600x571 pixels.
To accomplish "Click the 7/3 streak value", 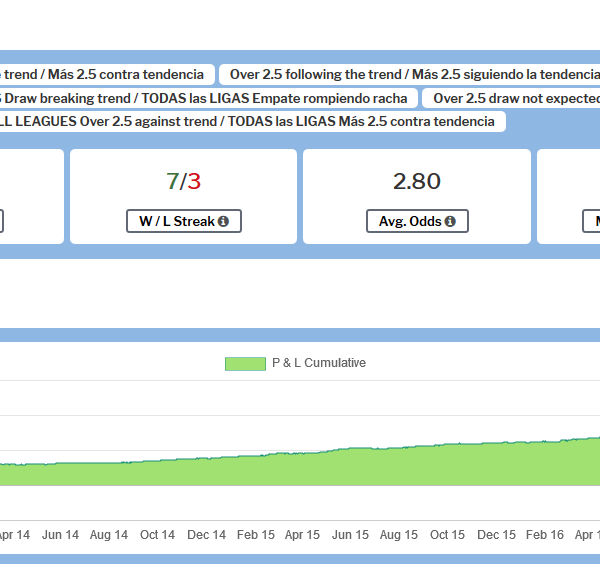I will pyautogui.click(x=184, y=181).
